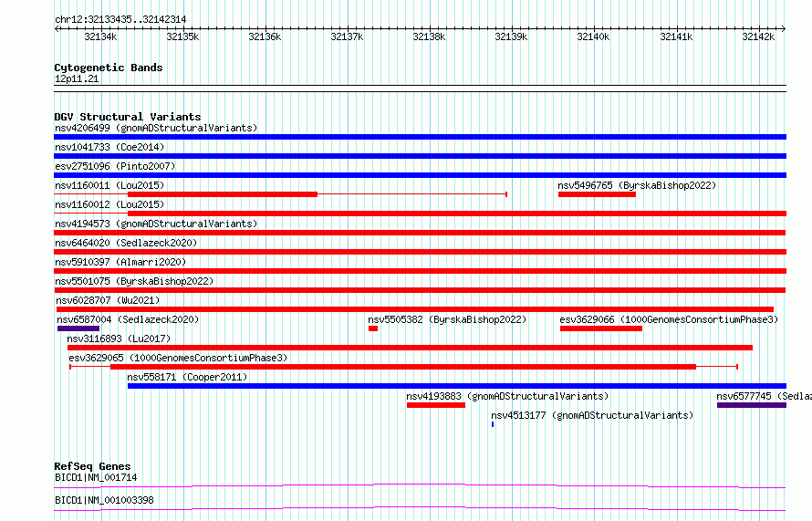Open the BICD1|NM_001714 gene label
812x521 pixels.
(96, 477)
